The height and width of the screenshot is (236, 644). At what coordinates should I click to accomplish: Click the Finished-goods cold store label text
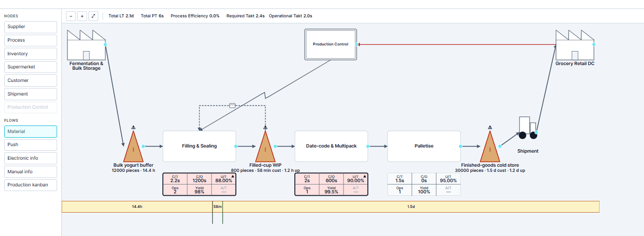pos(490,165)
